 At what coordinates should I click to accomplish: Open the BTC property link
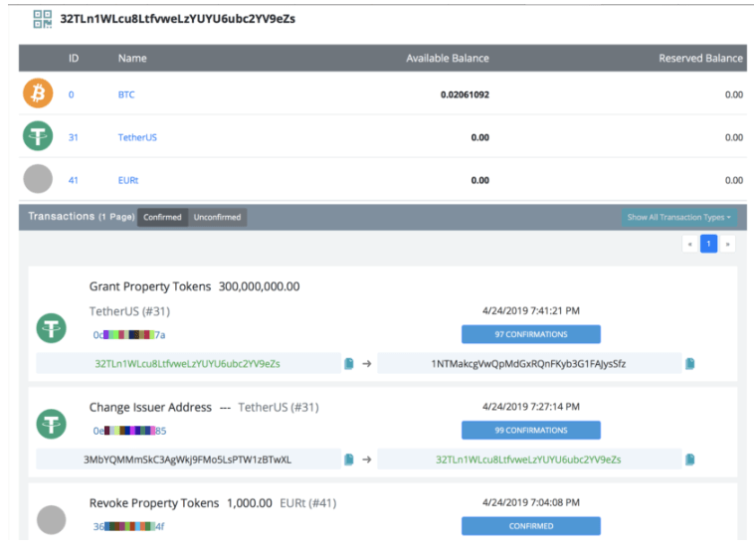[x=126, y=94]
